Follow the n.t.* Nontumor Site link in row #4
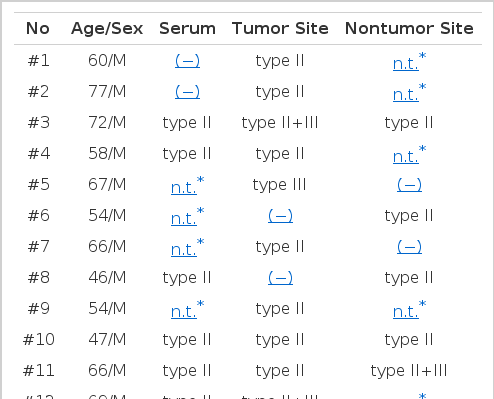 coord(409,154)
